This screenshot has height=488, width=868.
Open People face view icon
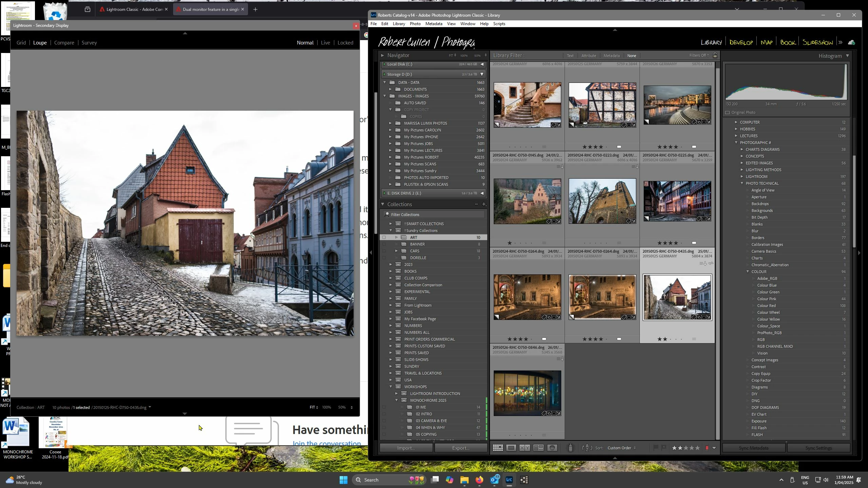pyautogui.click(x=552, y=448)
